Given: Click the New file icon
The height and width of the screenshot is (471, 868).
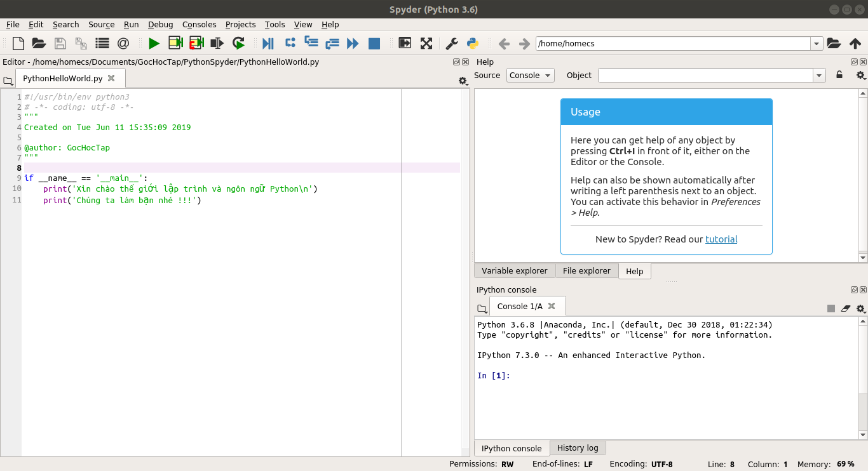Looking at the screenshot, I should point(18,44).
